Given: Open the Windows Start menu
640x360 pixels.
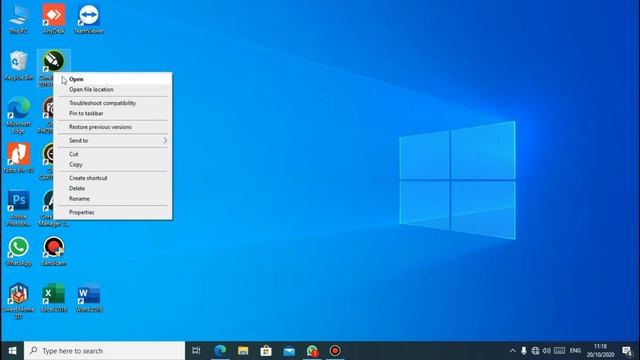Looking at the screenshot, I should click(12, 351).
